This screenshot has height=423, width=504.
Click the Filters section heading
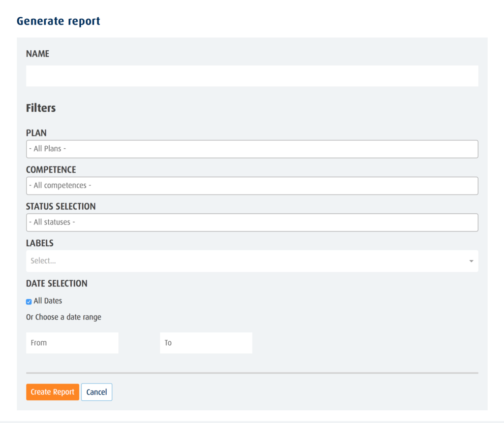(41, 108)
